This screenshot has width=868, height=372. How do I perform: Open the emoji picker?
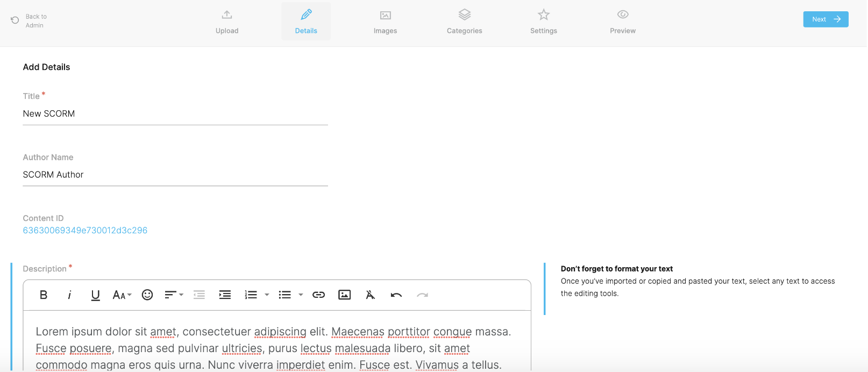click(147, 295)
